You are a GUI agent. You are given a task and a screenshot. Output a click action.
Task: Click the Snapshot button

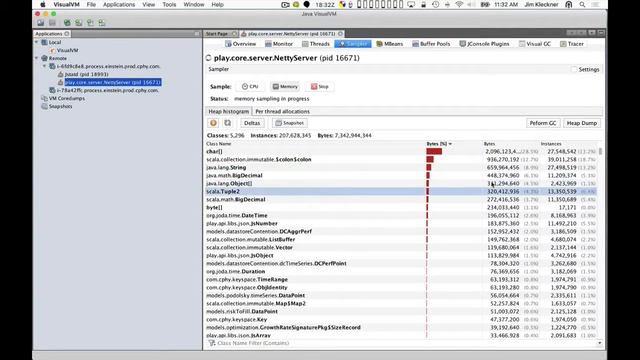pos(289,123)
